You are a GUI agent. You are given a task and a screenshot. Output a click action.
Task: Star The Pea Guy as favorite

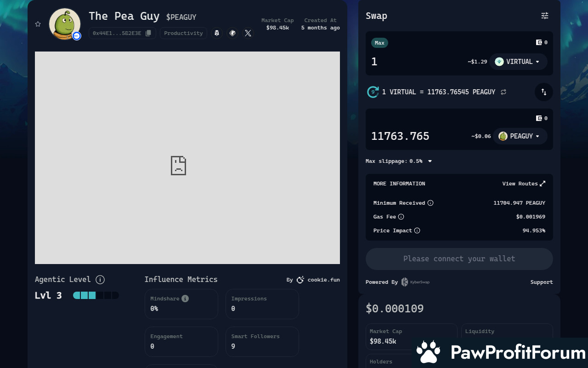(x=38, y=24)
